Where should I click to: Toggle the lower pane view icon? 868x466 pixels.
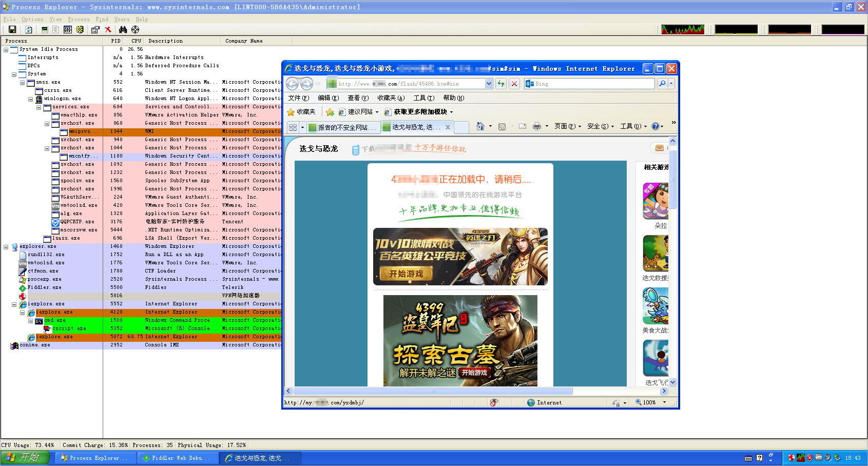click(68, 30)
